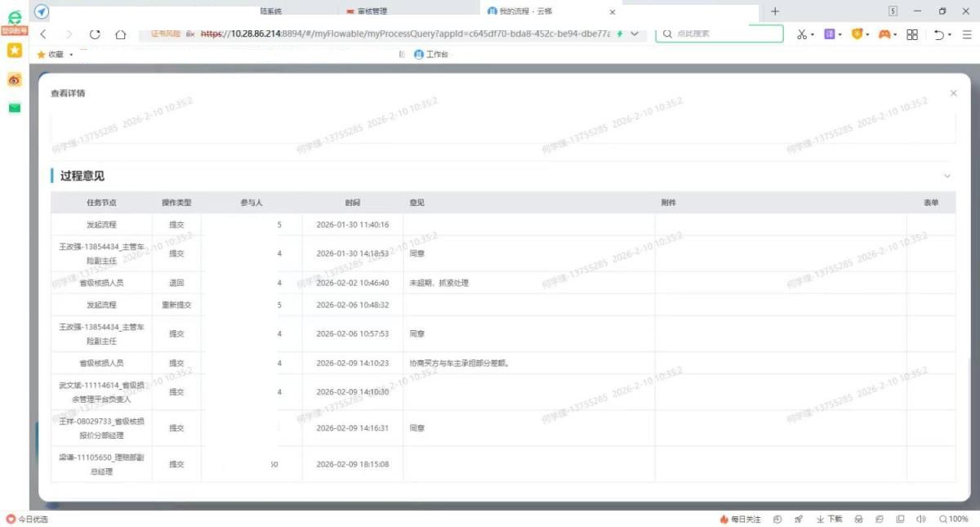The image size is (980, 527).
Task: Open the green mail sidebar icon
Action: click(14, 108)
